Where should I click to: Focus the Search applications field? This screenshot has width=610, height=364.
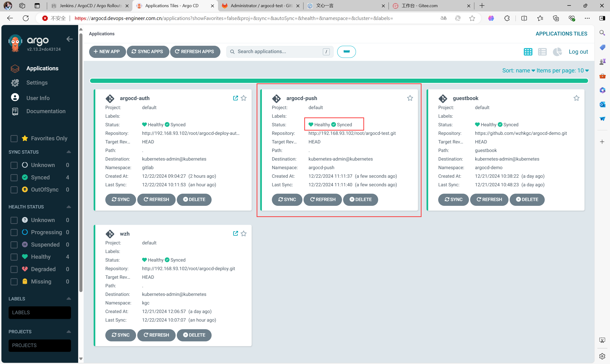(280, 52)
